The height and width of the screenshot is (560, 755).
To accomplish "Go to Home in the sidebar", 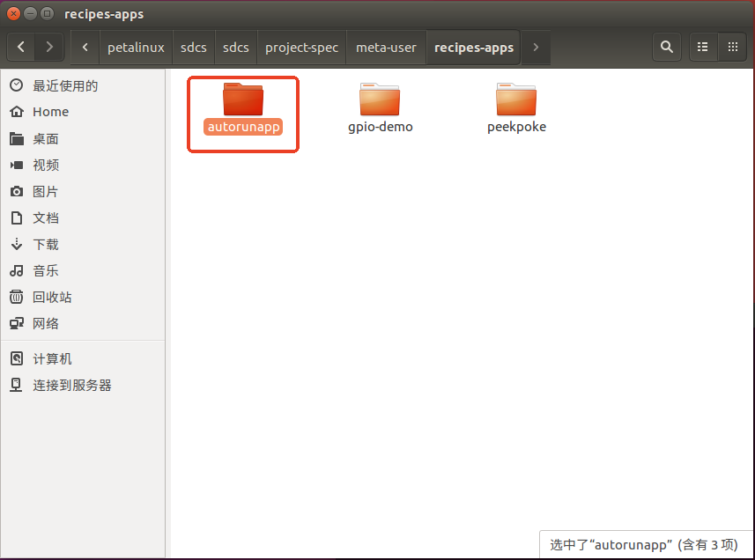I will 83,112.
